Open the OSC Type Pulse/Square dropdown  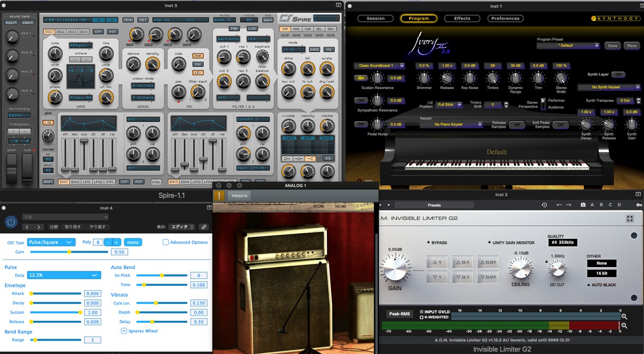point(52,242)
